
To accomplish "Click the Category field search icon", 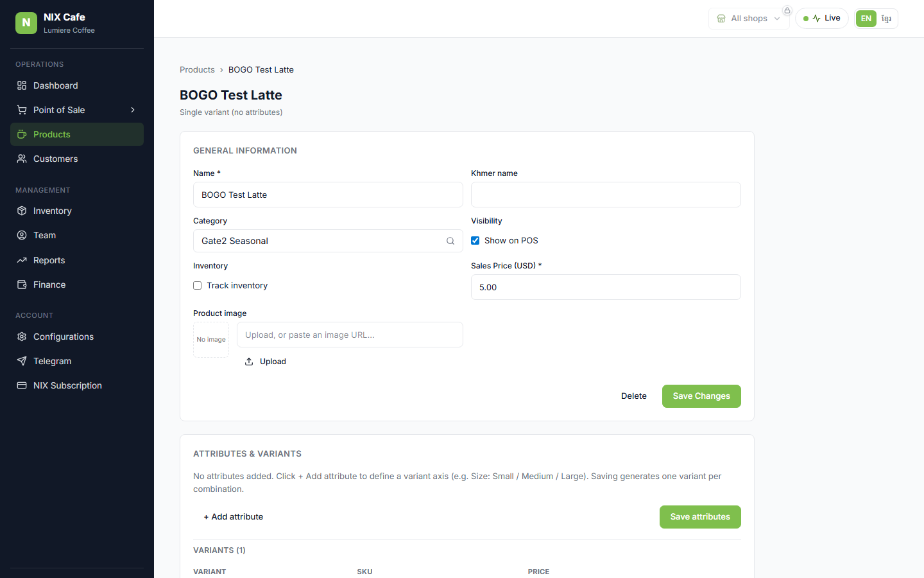I will pyautogui.click(x=450, y=241).
